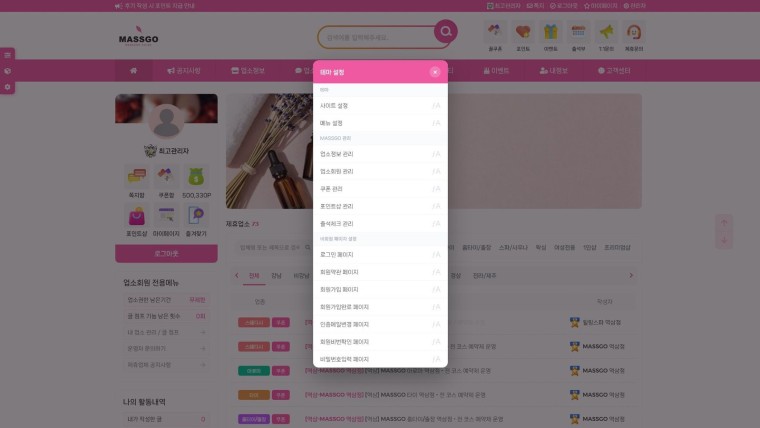Open 제휴업체 공지사항 sidebar link
This screenshot has width=760, height=428.
tap(166, 365)
